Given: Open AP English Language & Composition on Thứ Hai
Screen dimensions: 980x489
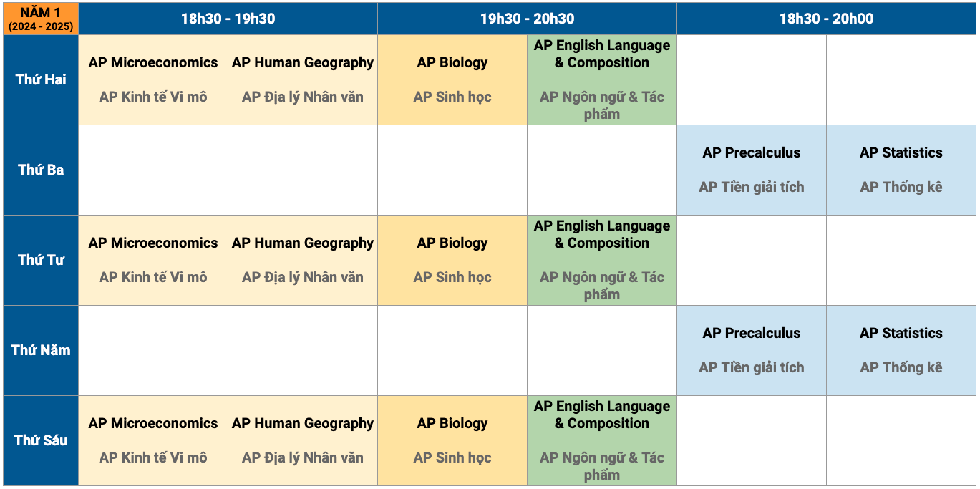Looking at the screenshot, I should pos(602,79).
